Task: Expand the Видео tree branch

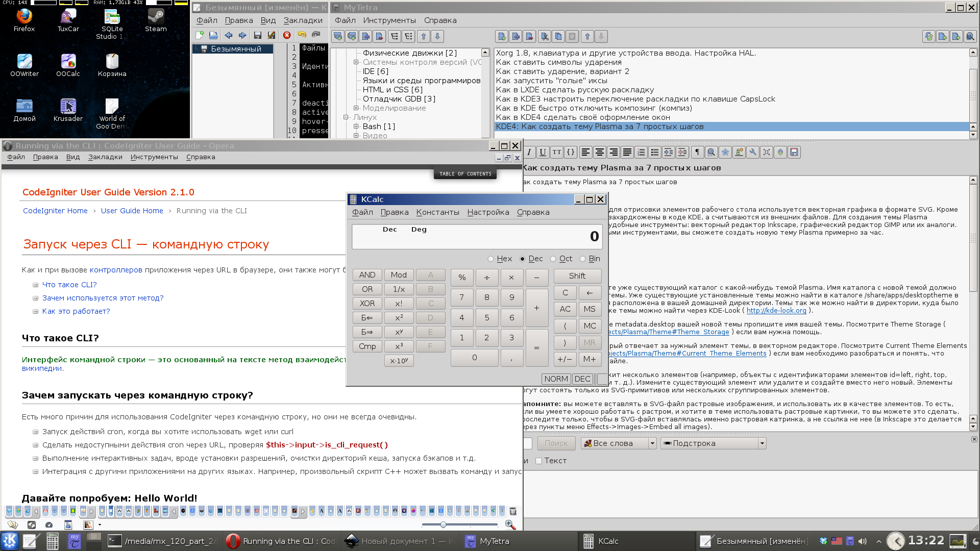Action: 356,136
